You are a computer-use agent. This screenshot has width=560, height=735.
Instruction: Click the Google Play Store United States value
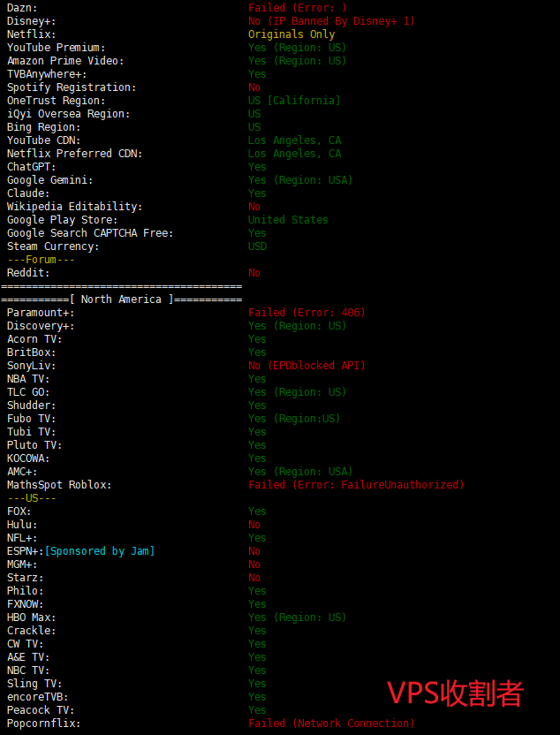click(287, 220)
